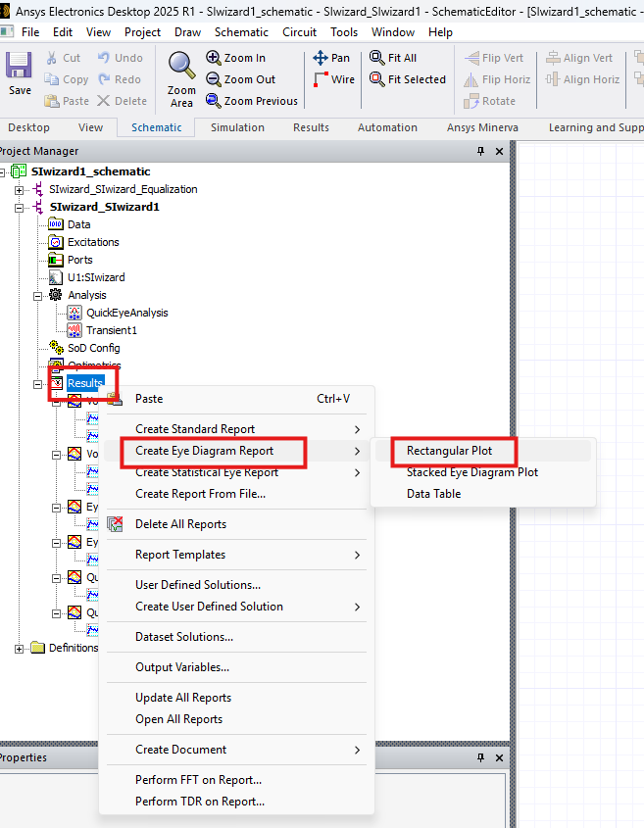
Task: Choose Data Table from the submenu
Action: pos(483,494)
